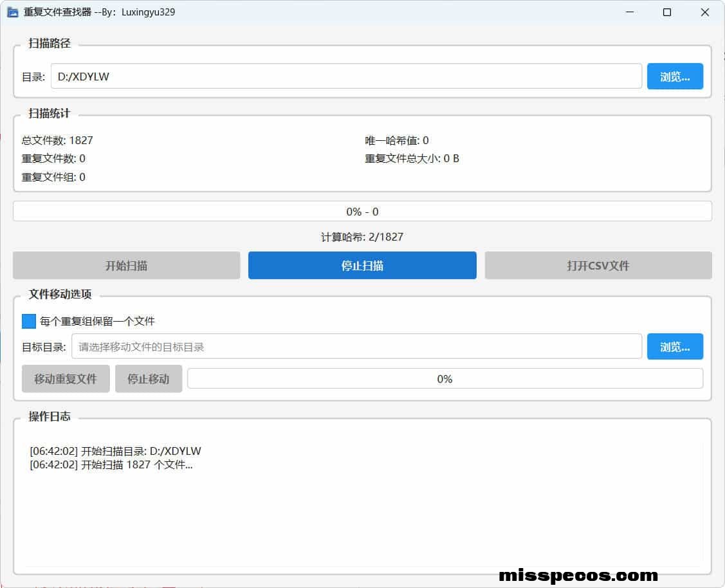Maximize the duplicate file finder window
Image resolution: width=725 pixels, height=588 pixels.
click(x=667, y=12)
